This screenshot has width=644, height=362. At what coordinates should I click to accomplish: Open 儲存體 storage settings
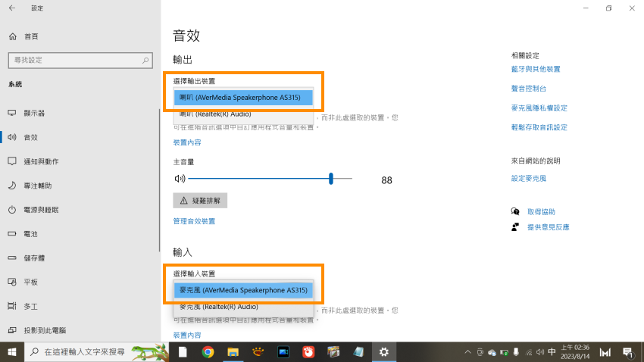pos(27,258)
